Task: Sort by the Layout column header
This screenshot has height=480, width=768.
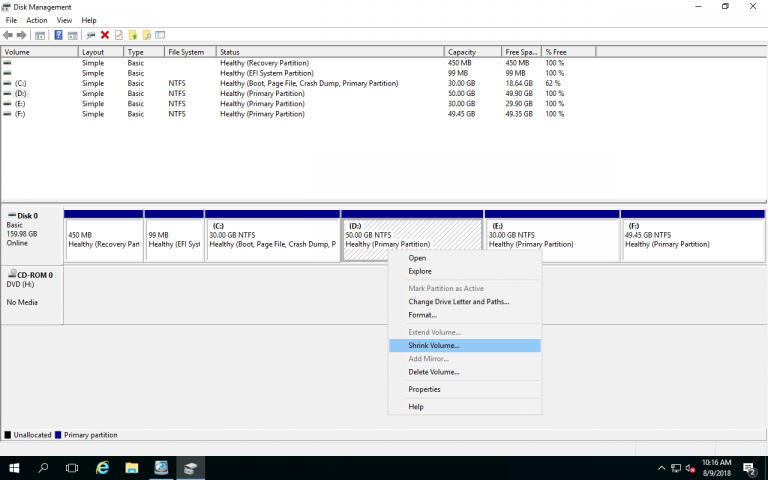Action: pos(101,52)
